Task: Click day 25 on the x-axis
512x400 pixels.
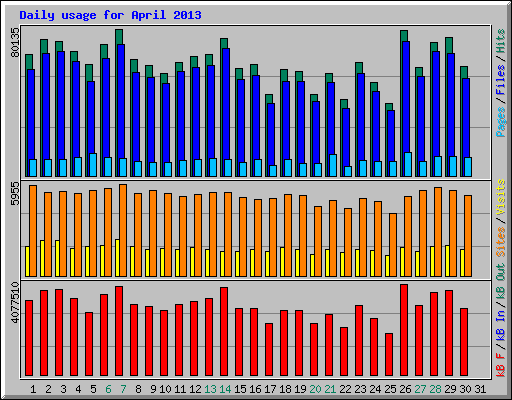Action: (390, 389)
